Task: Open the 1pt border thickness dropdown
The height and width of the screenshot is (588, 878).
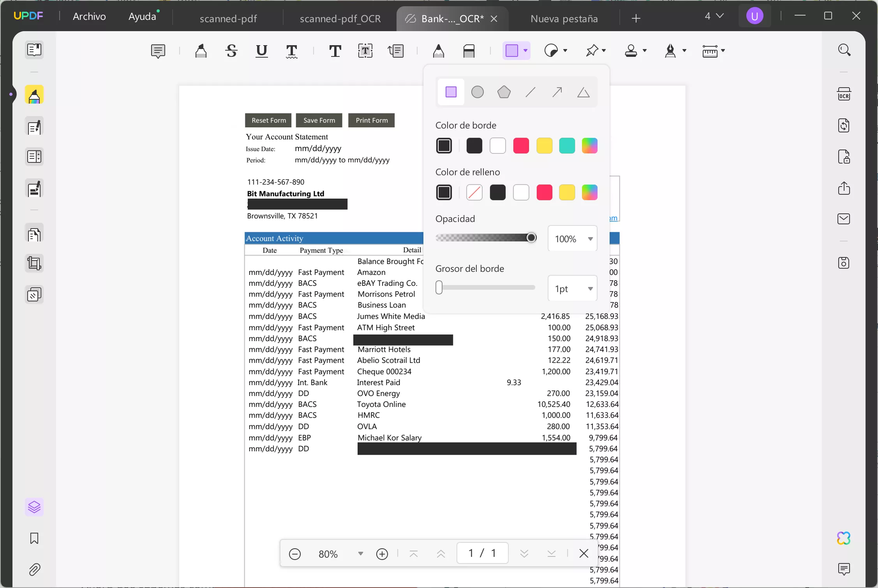Action: point(573,289)
